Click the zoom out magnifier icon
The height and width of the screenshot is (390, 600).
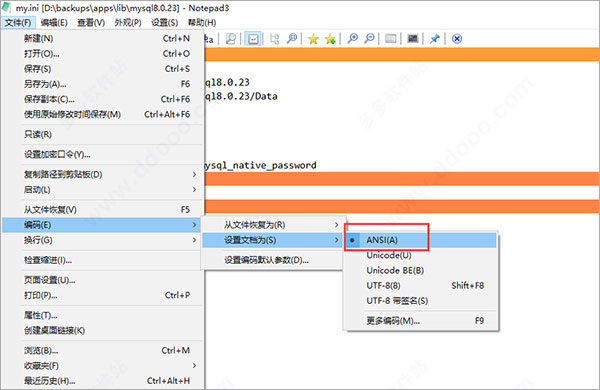tap(369, 39)
